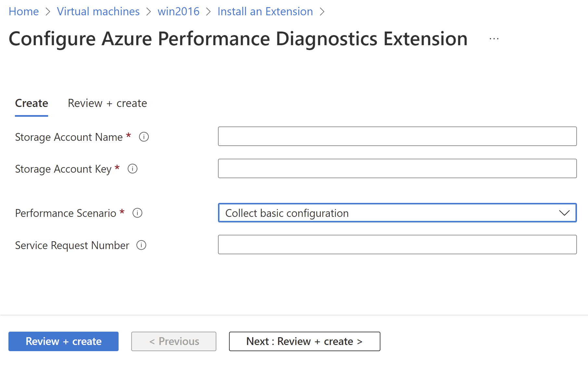Screen dimensions: 588x371
Task: Click the blue Review + create button
Action: [x=63, y=341]
